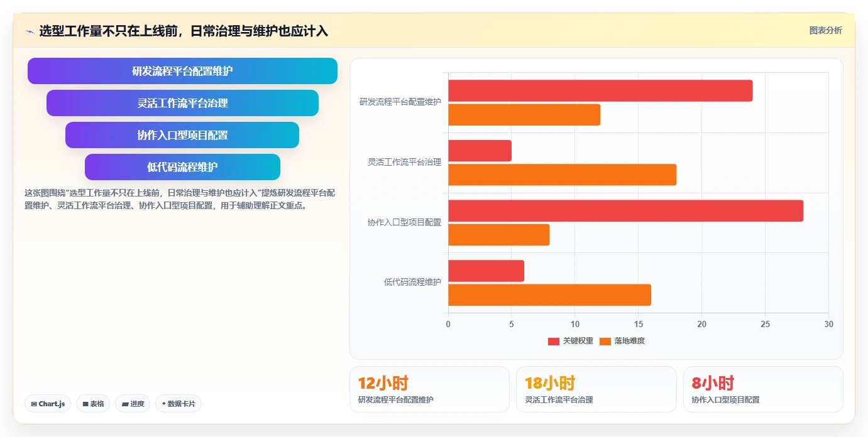
Task: Click the chart axis label 灵活工作流平台治理
Action: point(404,162)
